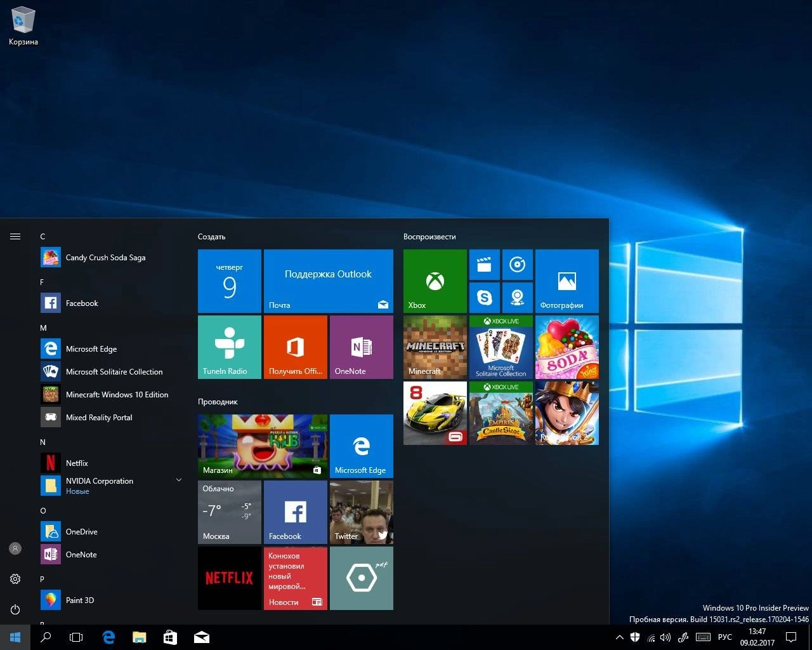Show hidden tray icons chevron
The width and height of the screenshot is (812, 650).
620,637
